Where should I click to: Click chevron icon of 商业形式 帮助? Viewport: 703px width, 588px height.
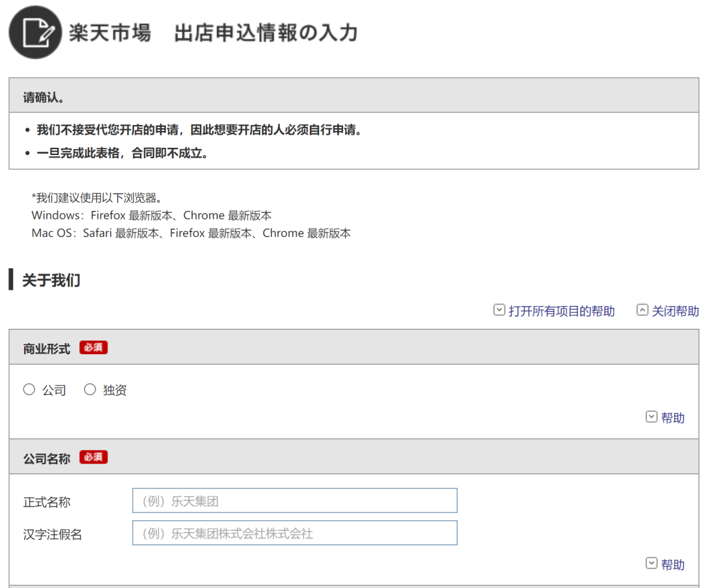pyautogui.click(x=652, y=417)
